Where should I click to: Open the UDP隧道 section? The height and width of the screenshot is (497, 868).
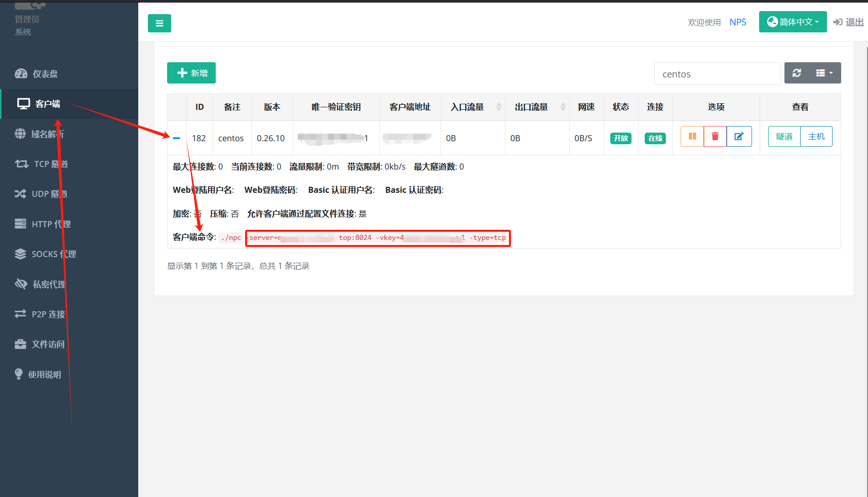51,193
